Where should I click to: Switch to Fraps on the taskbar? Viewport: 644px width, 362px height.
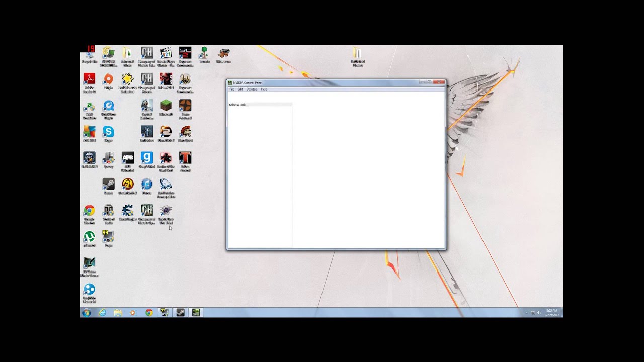[x=165, y=312]
